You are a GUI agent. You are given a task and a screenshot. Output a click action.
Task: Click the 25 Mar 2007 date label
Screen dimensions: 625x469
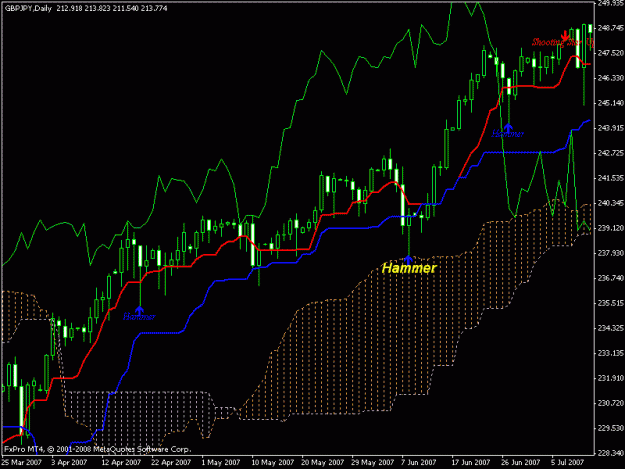click(x=22, y=463)
